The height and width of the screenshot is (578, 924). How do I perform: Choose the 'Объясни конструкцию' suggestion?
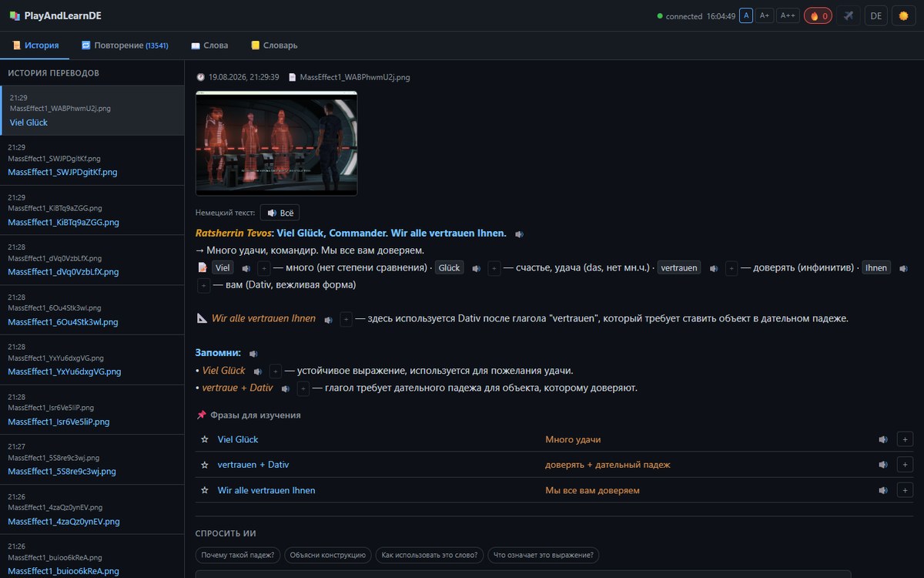point(328,555)
